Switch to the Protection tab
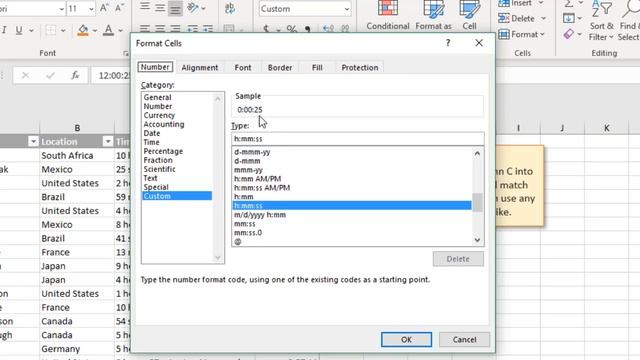The height and width of the screenshot is (360, 640). pyautogui.click(x=360, y=68)
